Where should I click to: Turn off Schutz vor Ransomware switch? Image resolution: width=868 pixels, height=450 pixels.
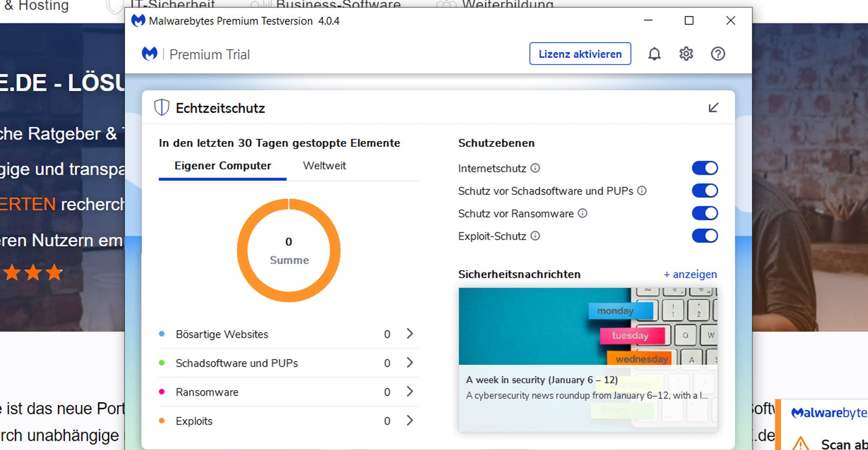(704, 213)
